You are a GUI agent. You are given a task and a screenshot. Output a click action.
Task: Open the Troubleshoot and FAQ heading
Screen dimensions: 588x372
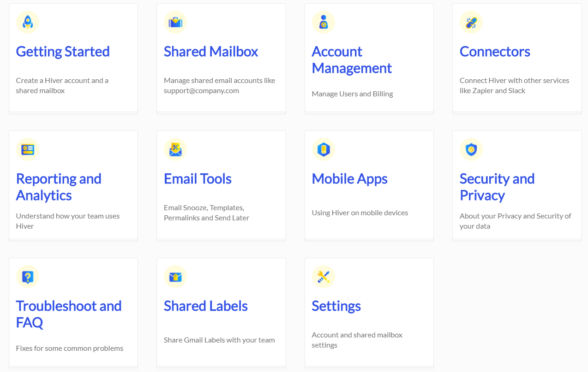[69, 314]
